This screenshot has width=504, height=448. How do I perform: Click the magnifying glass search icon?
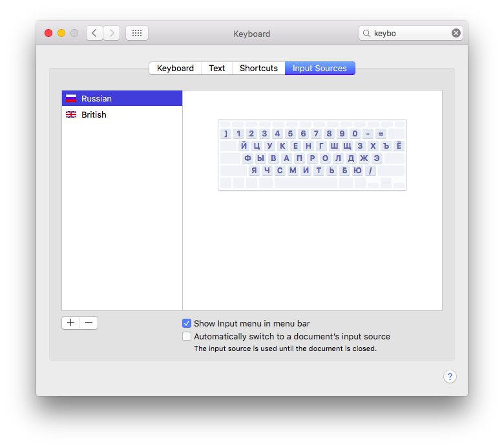(366, 33)
